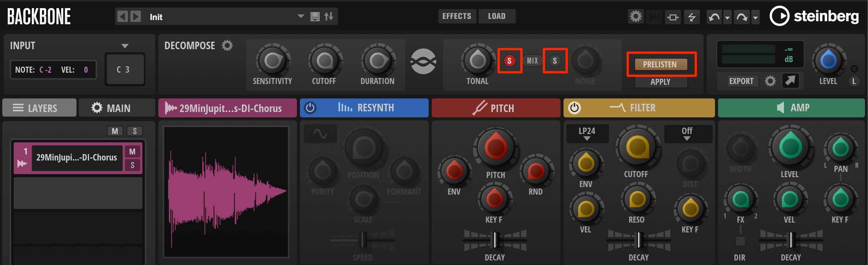Click the Filter Decay slider
868x265 pixels.
[639, 240]
